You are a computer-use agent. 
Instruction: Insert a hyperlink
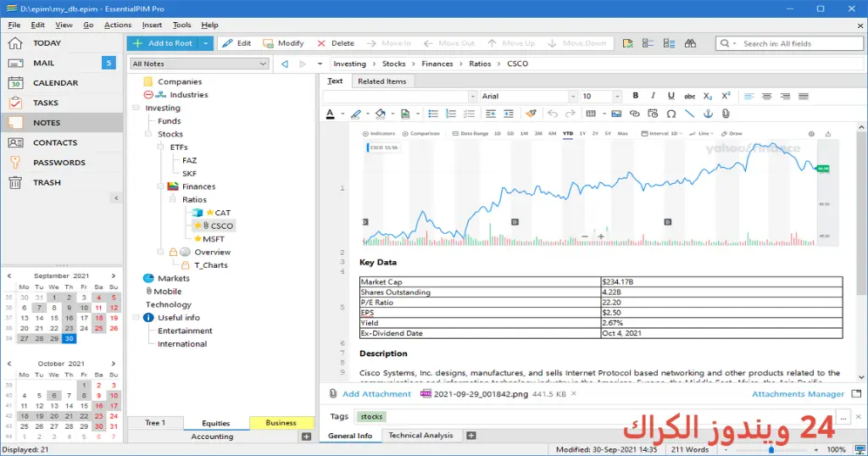point(634,114)
